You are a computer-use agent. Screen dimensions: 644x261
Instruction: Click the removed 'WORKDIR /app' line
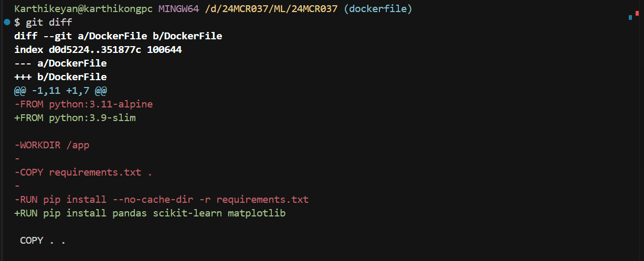51,145
